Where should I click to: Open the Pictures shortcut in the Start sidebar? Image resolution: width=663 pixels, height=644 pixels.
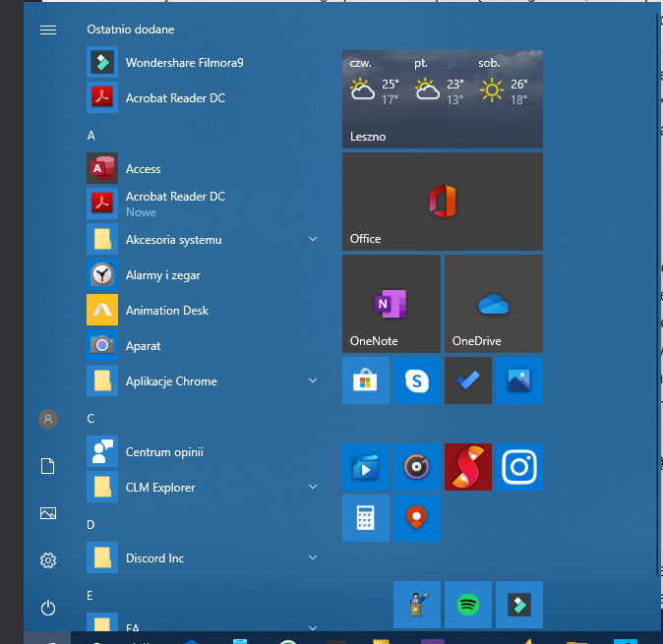click(x=48, y=513)
